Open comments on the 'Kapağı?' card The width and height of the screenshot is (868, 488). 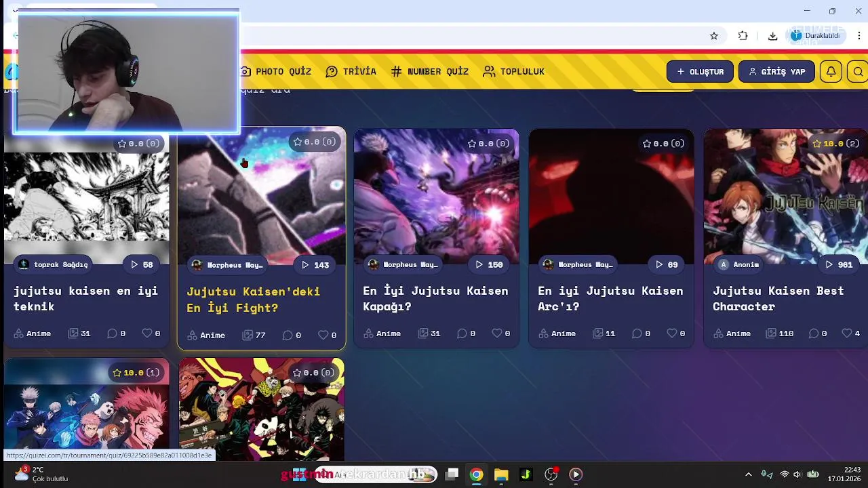point(467,333)
